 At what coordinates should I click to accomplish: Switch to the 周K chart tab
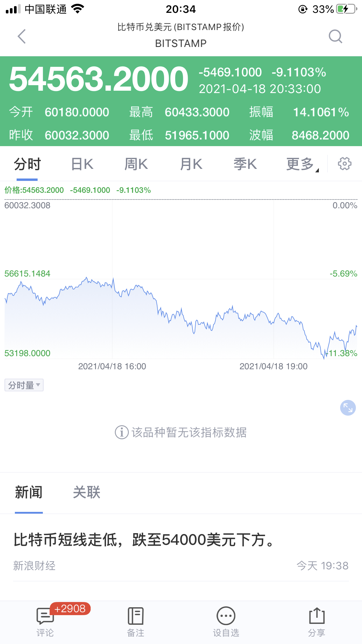pyautogui.click(x=136, y=164)
